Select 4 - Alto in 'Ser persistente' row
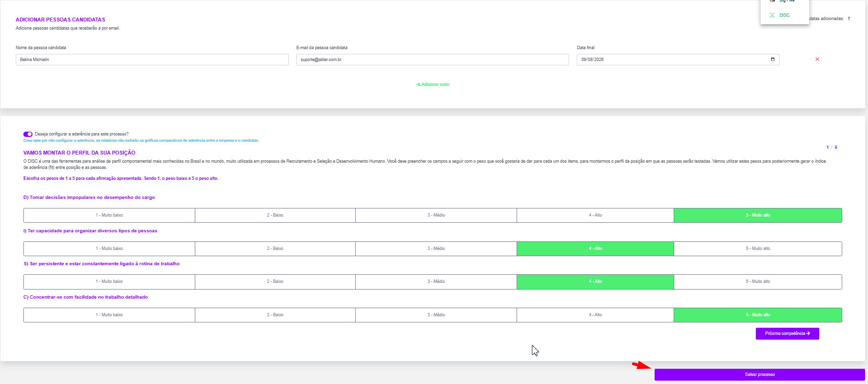 [x=595, y=281]
